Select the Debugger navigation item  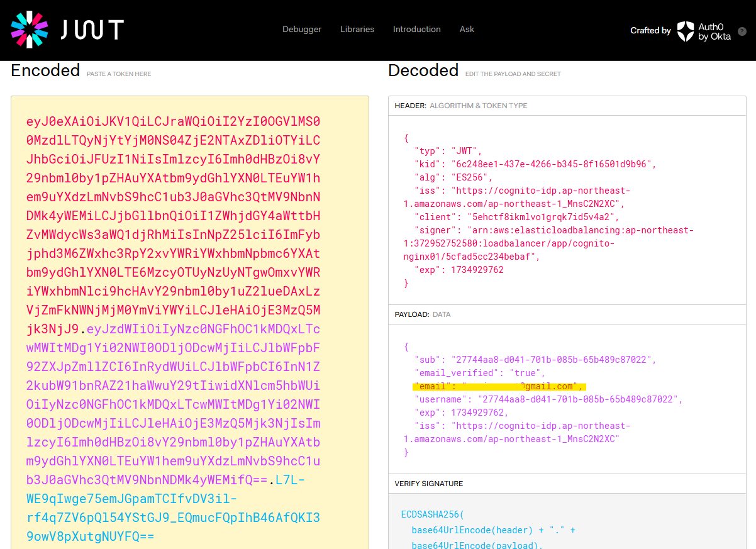[x=301, y=29]
